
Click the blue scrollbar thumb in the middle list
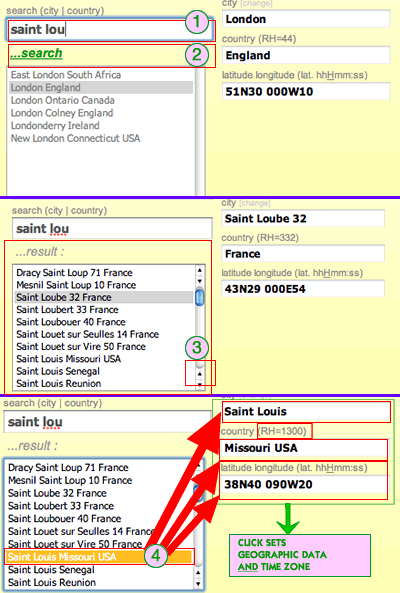(200, 297)
